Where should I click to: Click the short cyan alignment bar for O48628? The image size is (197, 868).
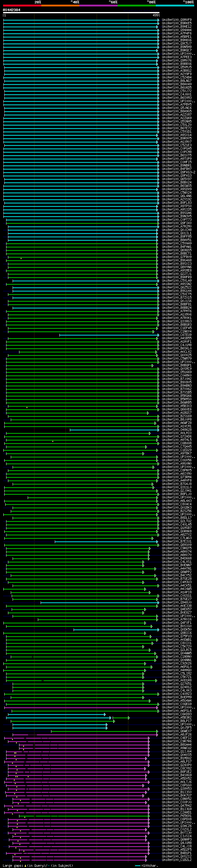(115, 430)
